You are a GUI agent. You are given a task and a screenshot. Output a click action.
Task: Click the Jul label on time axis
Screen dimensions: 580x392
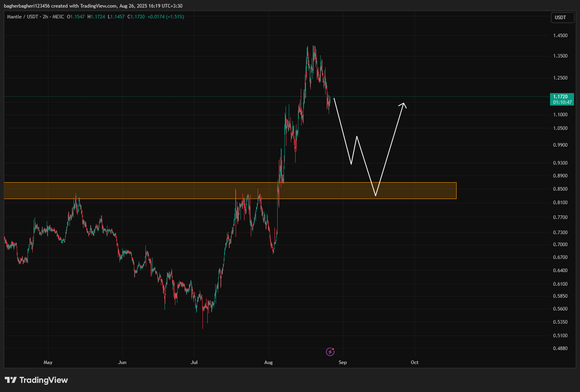[194, 362]
